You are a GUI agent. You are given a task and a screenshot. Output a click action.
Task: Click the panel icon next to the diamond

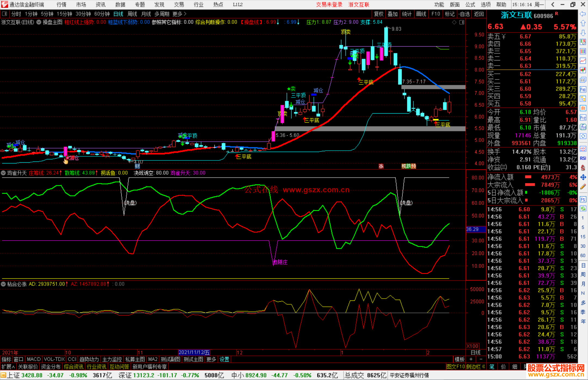(462, 22)
